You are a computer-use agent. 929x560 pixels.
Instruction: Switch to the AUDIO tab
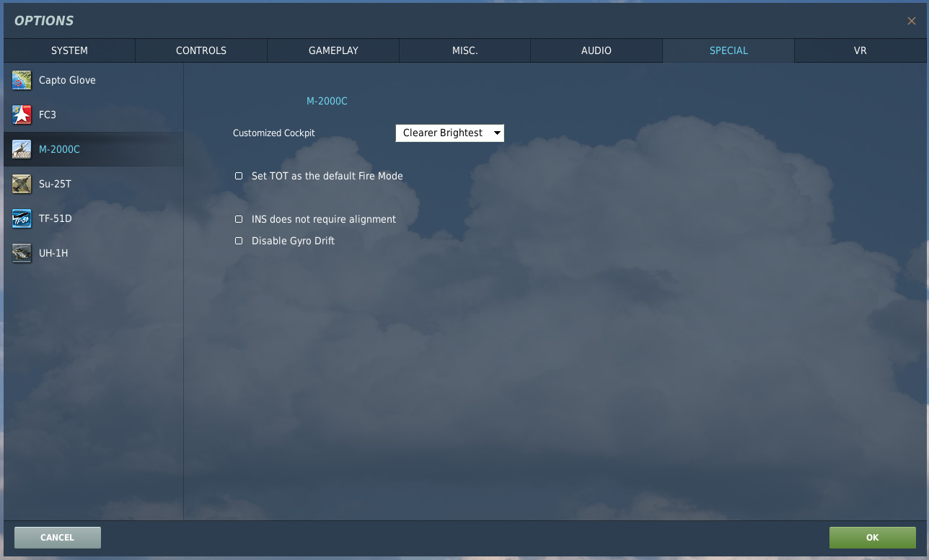[596, 50]
